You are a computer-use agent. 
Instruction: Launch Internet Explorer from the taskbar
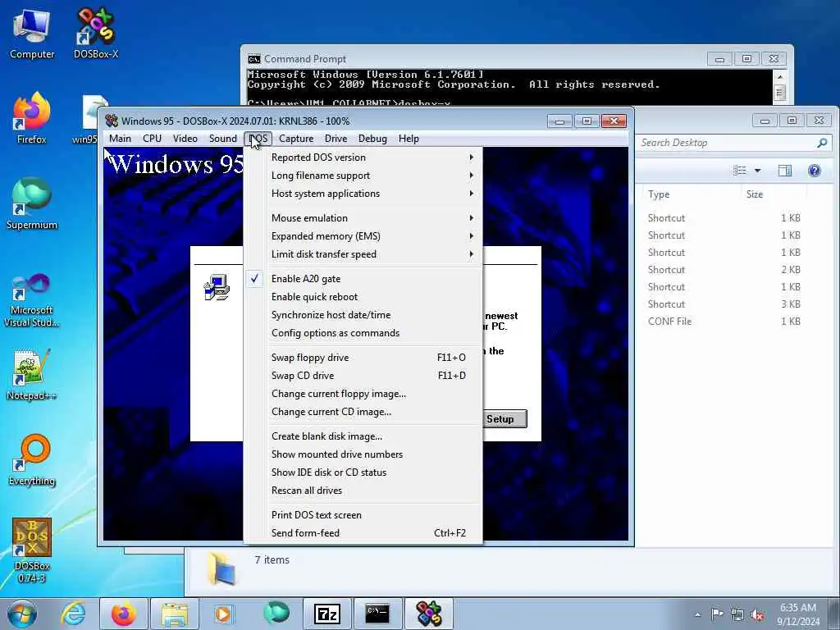point(73,614)
